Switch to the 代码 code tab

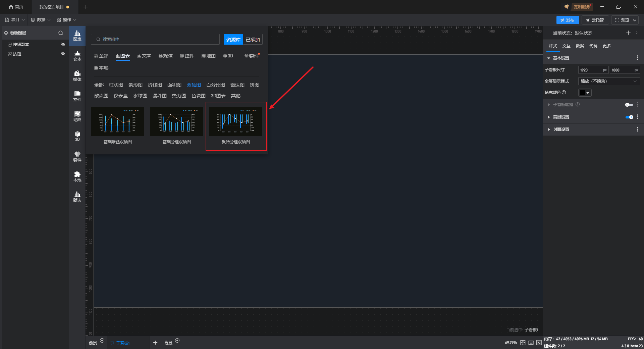click(x=593, y=46)
